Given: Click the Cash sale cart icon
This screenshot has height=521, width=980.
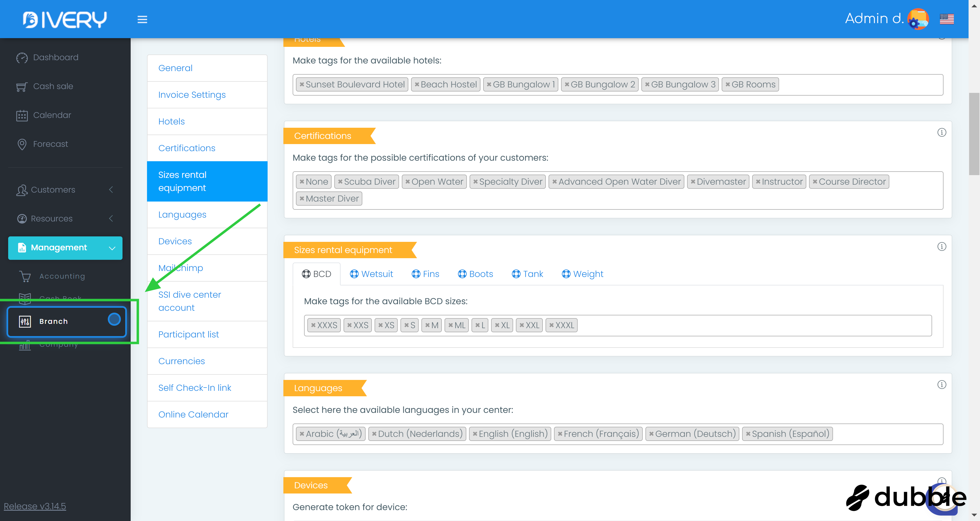Looking at the screenshot, I should (x=22, y=87).
